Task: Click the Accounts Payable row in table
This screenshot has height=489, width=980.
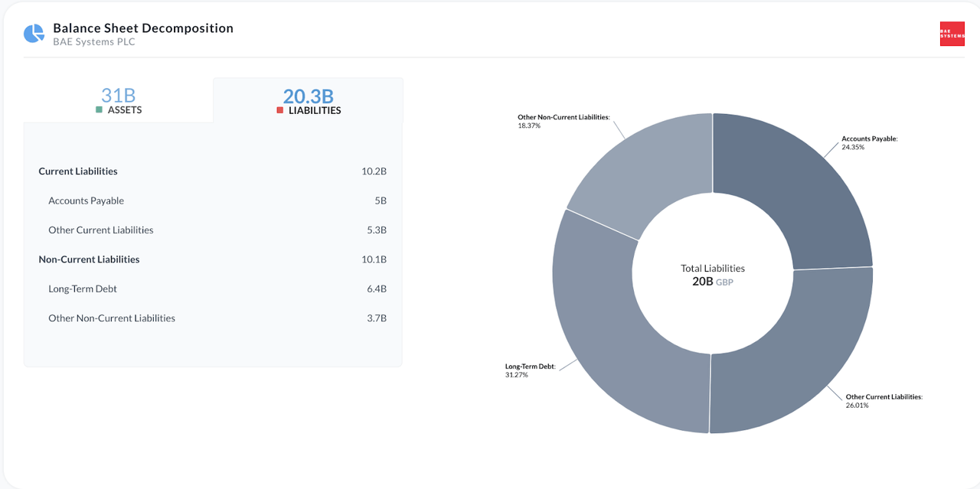Action: point(212,200)
